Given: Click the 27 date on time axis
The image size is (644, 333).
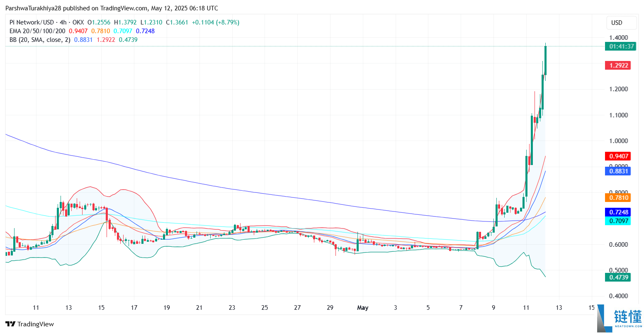Looking at the screenshot, I should pyautogui.click(x=297, y=308).
